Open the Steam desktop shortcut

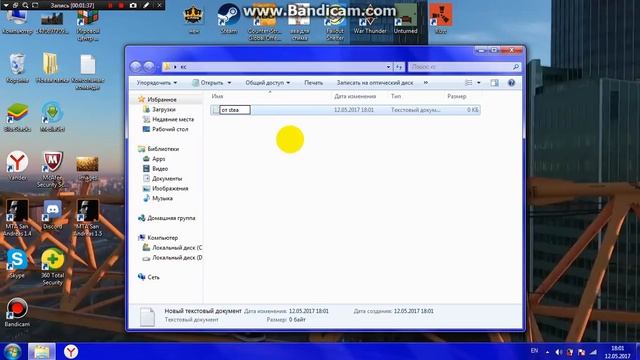coord(228,18)
